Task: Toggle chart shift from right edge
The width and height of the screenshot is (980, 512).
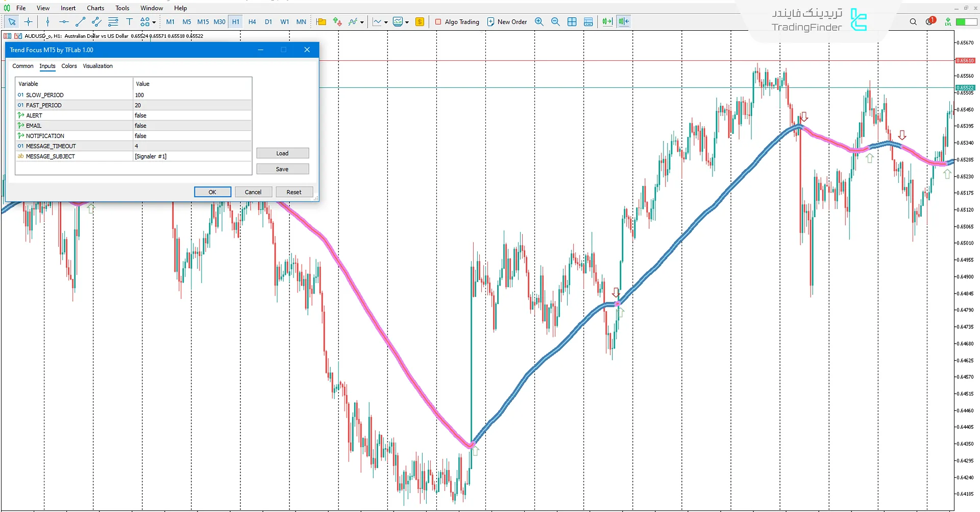Action: [623, 21]
